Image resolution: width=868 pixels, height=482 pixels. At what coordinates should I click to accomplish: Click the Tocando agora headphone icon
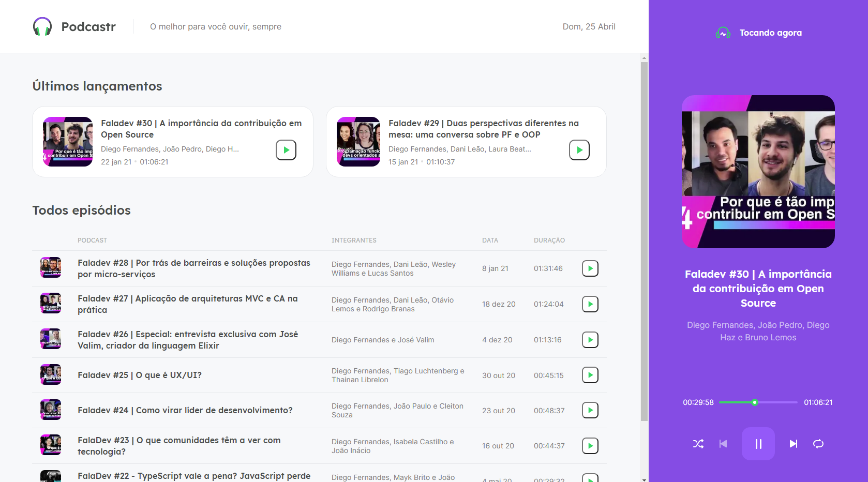click(723, 33)
